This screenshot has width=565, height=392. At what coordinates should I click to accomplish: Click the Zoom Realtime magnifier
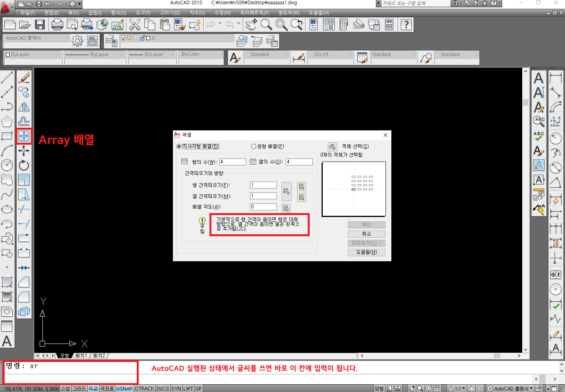coord(266,25)
